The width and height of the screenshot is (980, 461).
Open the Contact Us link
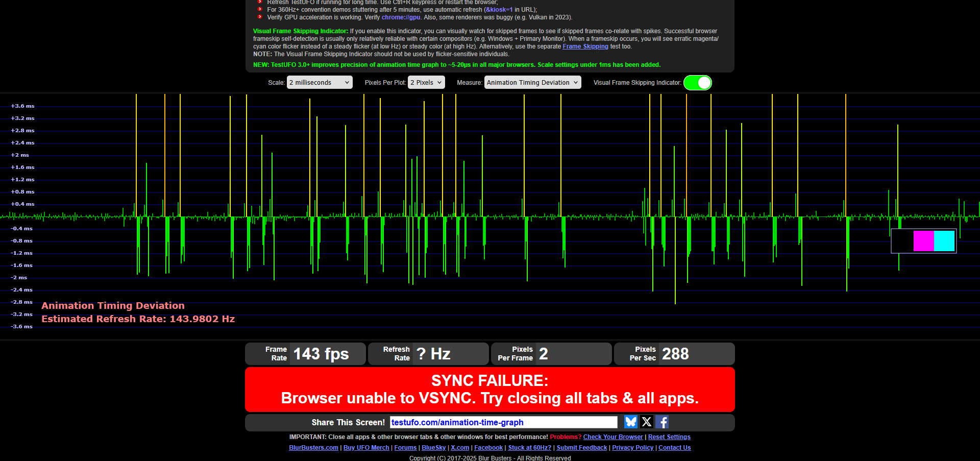tap(675, 448)
